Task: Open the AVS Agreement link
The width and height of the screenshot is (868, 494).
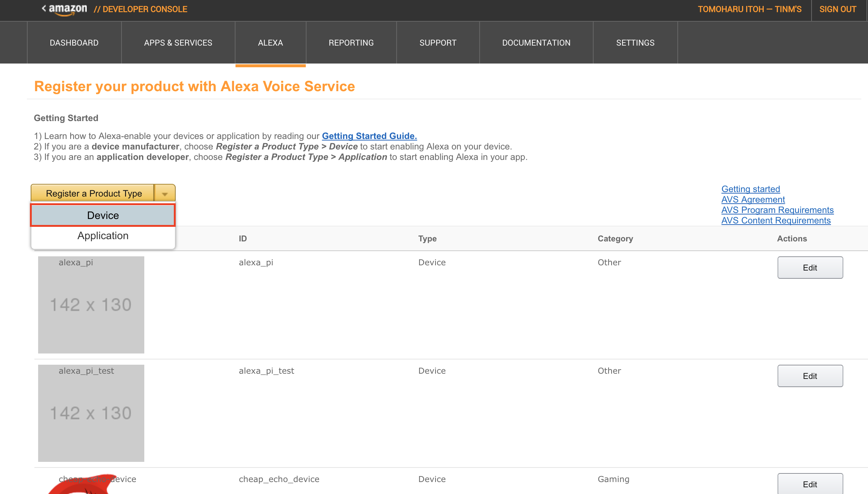Action: (x=753, y=200)
